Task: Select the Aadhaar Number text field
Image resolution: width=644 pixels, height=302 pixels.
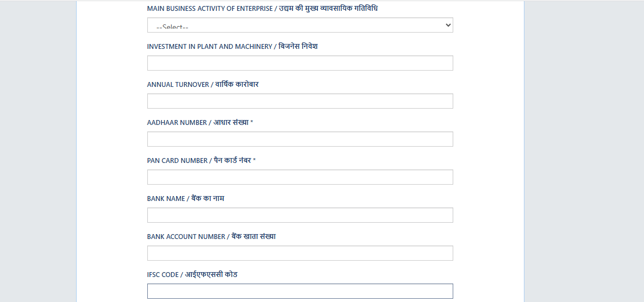Action: 299,139
